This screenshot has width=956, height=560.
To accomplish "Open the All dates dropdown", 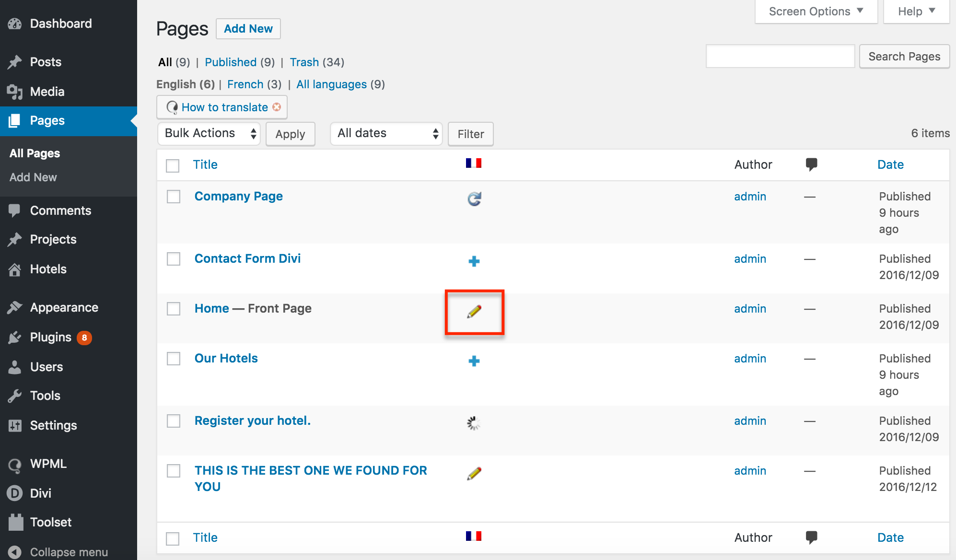I will (x=386, y=133).
